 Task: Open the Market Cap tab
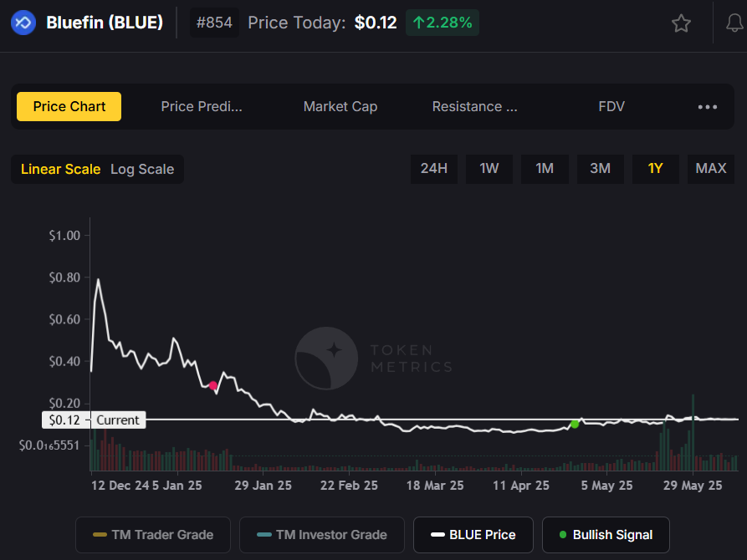[x=340, y=106]
